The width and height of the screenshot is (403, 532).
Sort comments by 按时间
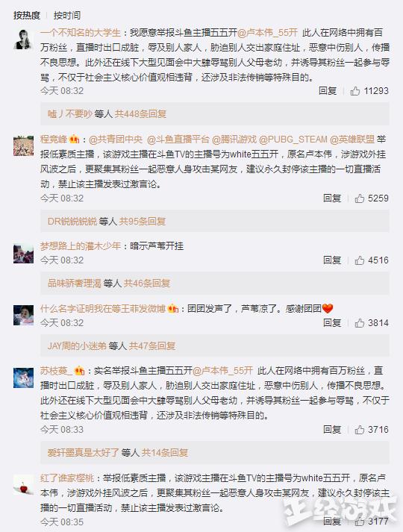click(67, 15)
